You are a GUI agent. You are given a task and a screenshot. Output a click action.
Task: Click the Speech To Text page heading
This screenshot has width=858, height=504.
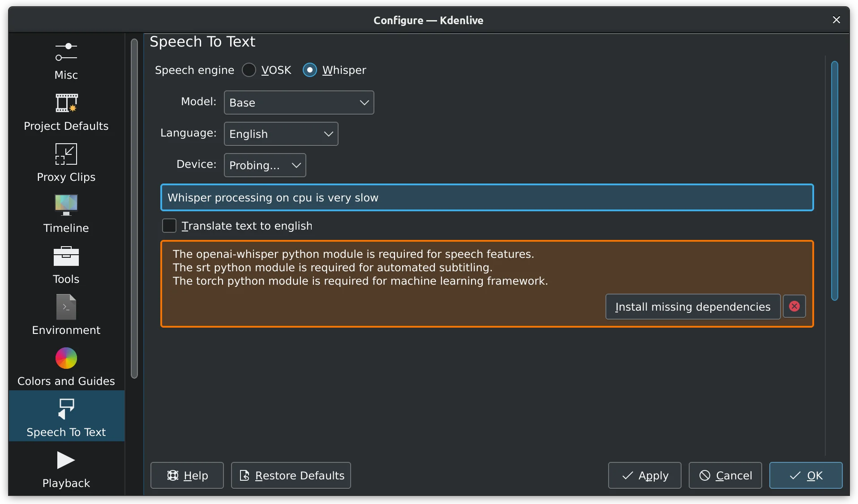202,42
